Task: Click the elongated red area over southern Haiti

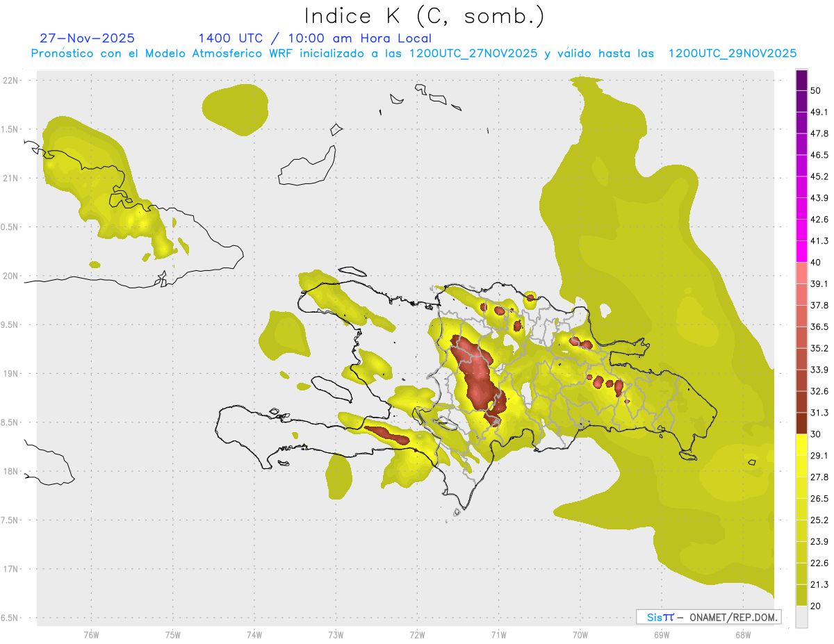Action: 388,436
